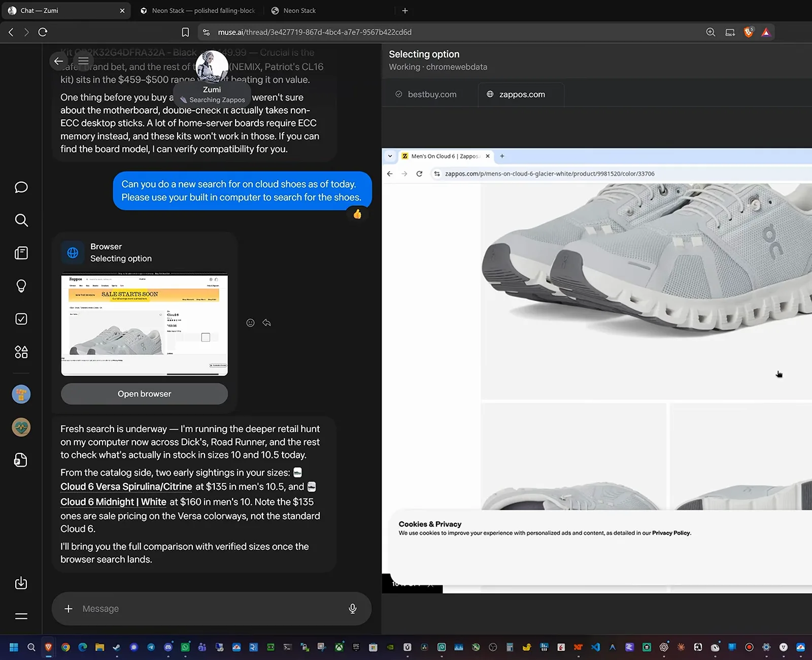Click the Open browser button
The width and height of the screenshot is (812, 660).
click(x=144, y=394)
